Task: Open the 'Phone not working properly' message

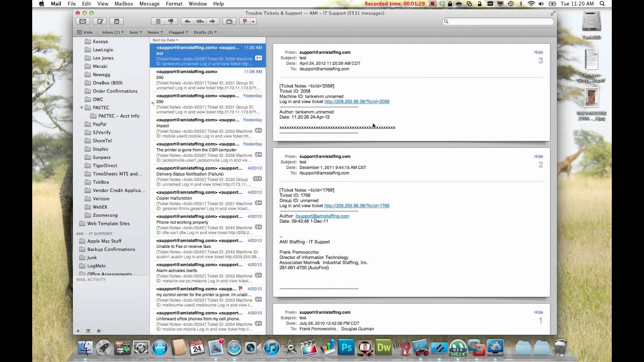Action: [x=207, y=225]
